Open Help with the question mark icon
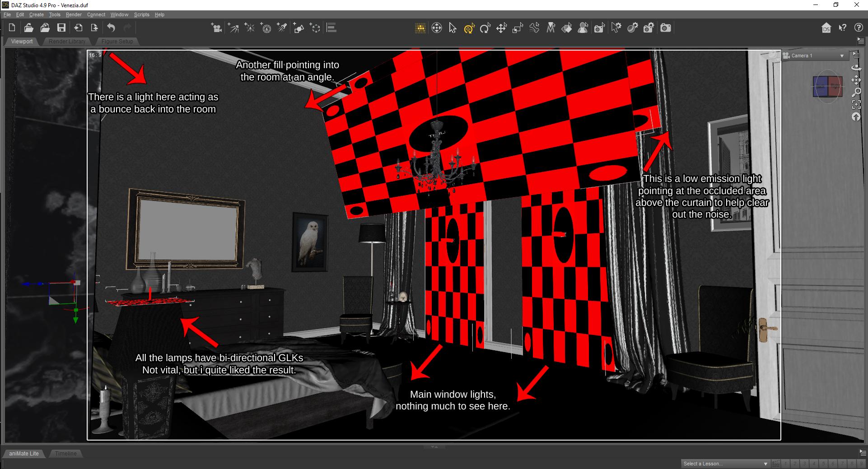868x469 pixels. coord(859,28)
